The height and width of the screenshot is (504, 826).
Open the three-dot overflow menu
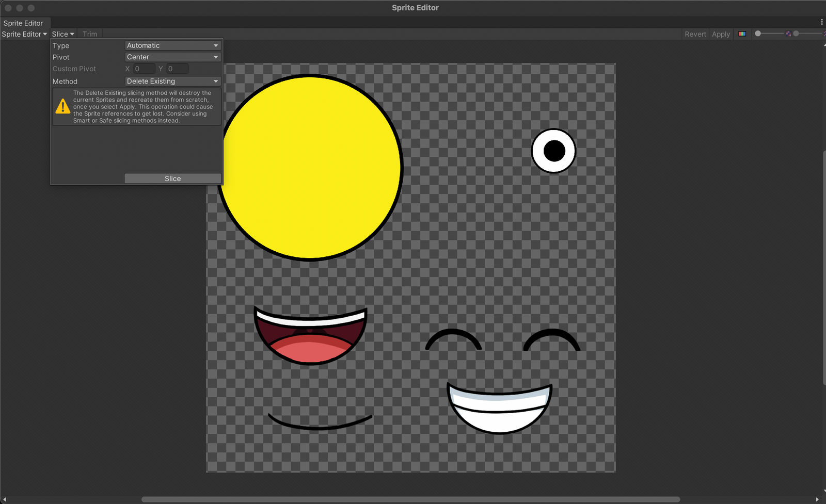(821, 22)
